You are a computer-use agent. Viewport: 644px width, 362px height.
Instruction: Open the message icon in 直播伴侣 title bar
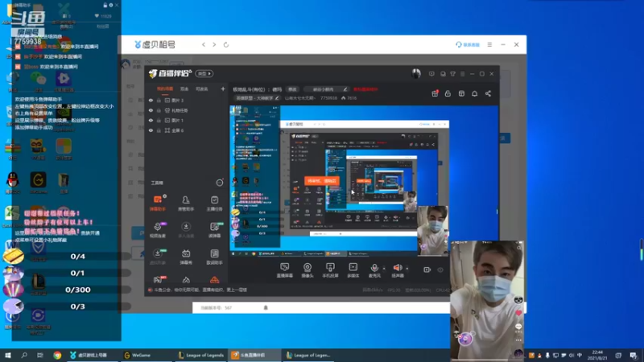point(431,74)
